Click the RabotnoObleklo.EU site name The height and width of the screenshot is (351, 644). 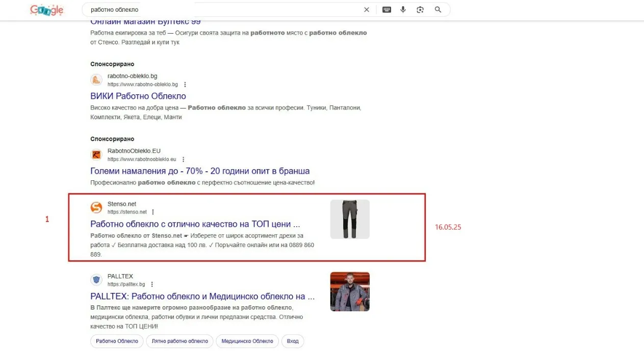(134, 151)
